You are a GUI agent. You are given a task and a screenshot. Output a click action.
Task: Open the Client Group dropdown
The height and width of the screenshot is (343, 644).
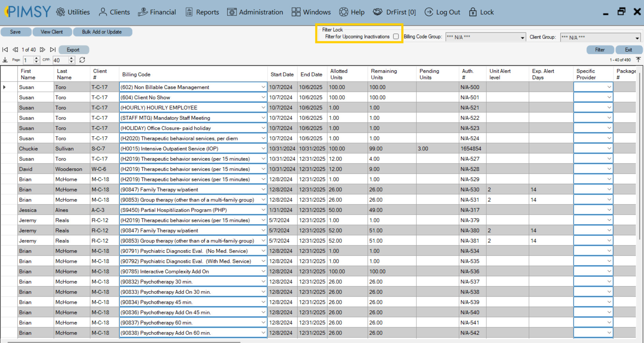click(x=638, y=38)
